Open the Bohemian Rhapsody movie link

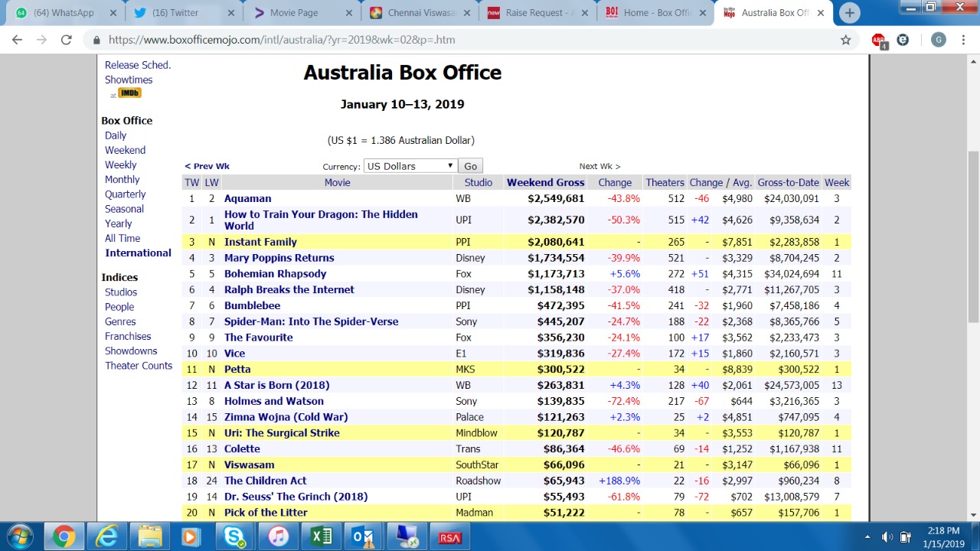point(275,274)
